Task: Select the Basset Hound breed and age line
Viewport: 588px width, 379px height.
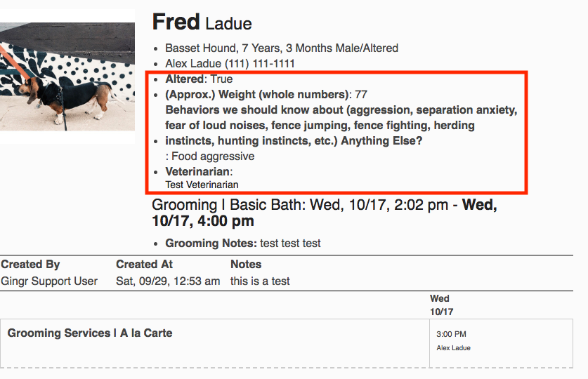Action: click(282, 48)
